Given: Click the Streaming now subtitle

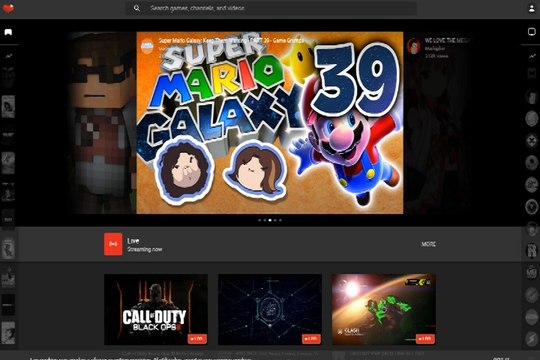Looking at the screenshot, I should (x=145, y=249).
